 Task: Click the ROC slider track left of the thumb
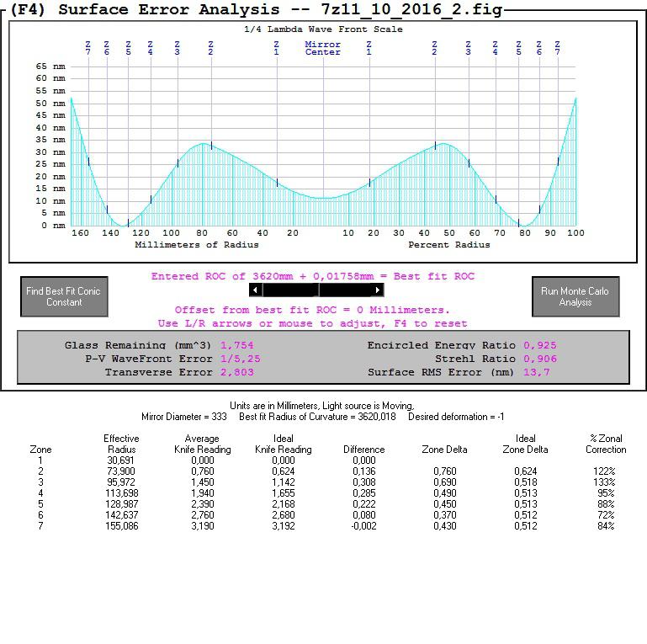tap(289, 290)
